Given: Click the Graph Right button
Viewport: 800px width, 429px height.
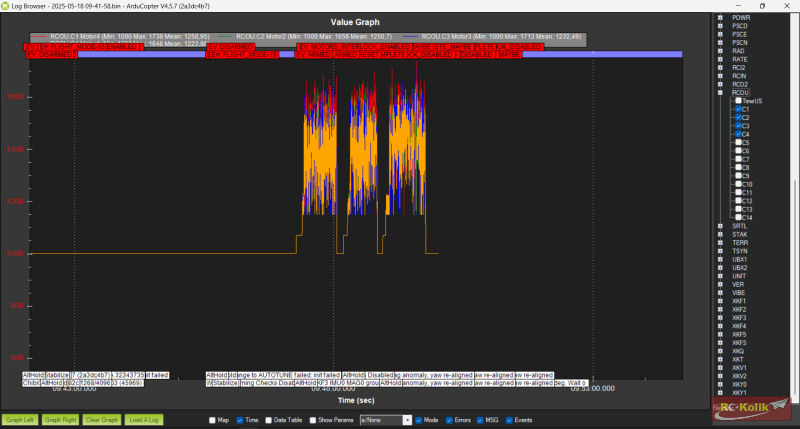Looking at the screenshot, I should 60,420.
